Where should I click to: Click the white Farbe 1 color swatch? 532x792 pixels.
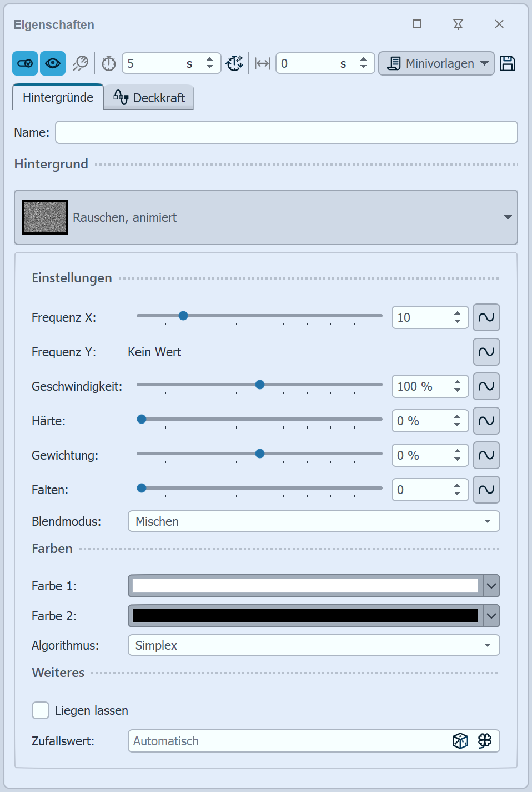[x=305, y=586]
